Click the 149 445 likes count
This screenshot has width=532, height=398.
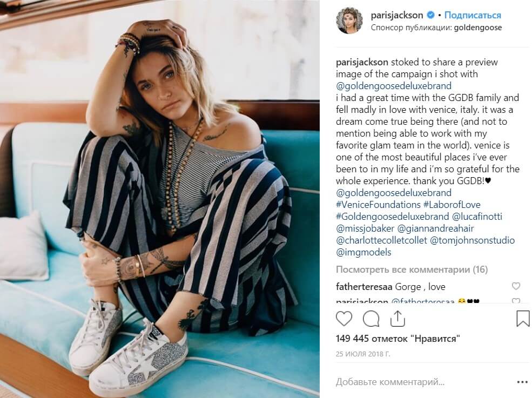coord(398,338)
